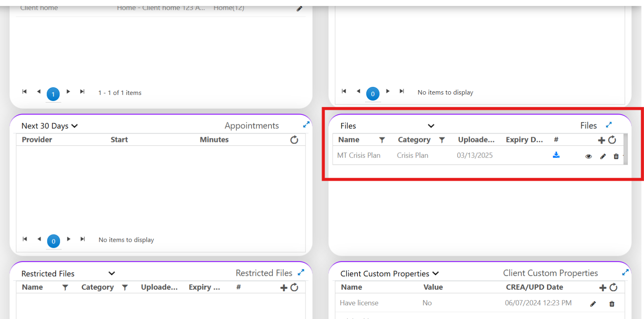
Task: Select the MT Crisis Plan name cell
Action: click(359, 155)
